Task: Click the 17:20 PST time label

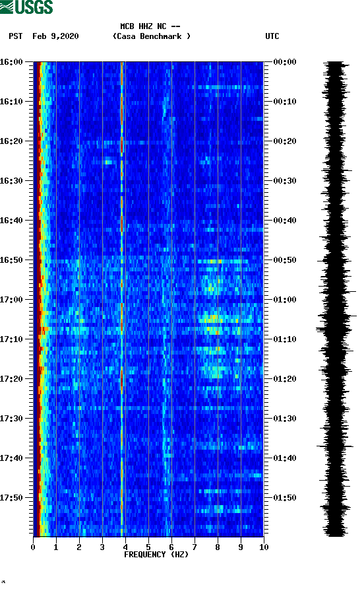Action: pos(11,378)
